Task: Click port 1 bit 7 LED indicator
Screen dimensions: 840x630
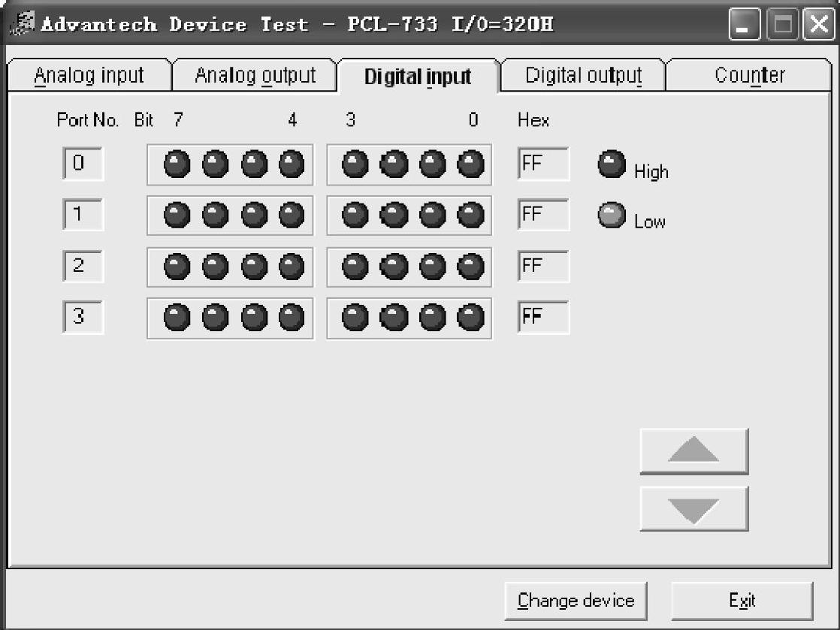Action: pos(177,216)
